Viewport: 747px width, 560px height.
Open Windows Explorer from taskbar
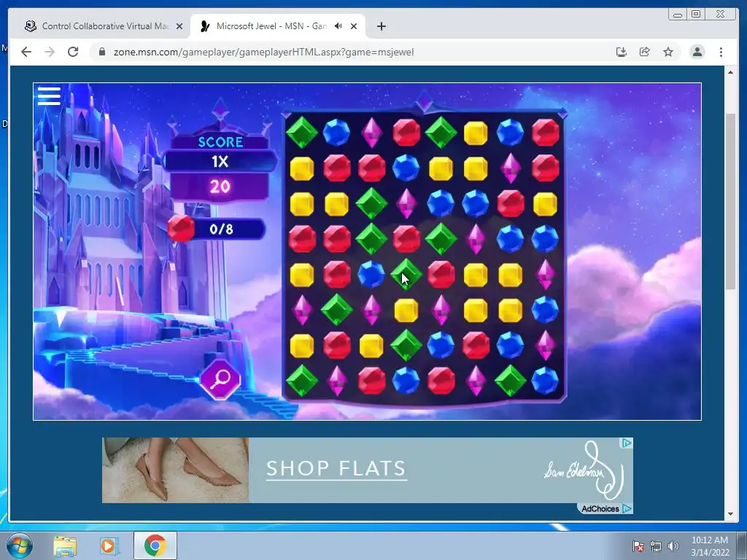65,546
